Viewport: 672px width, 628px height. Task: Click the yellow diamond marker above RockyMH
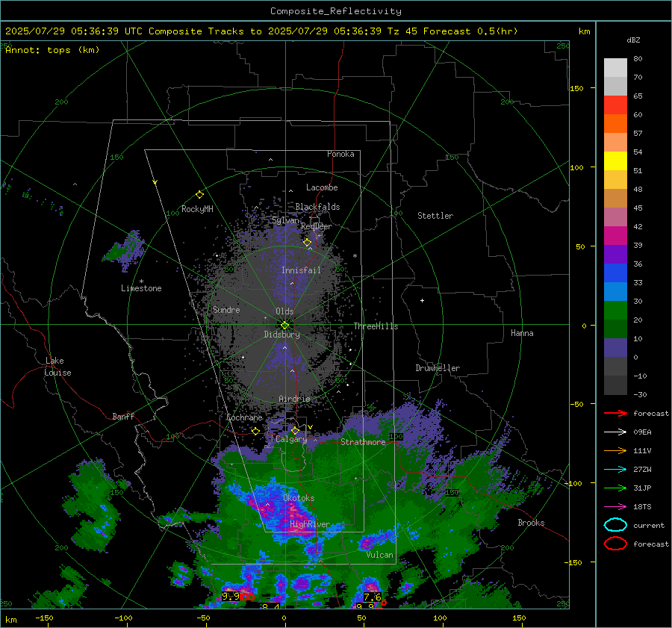click(x=199, y=195)
